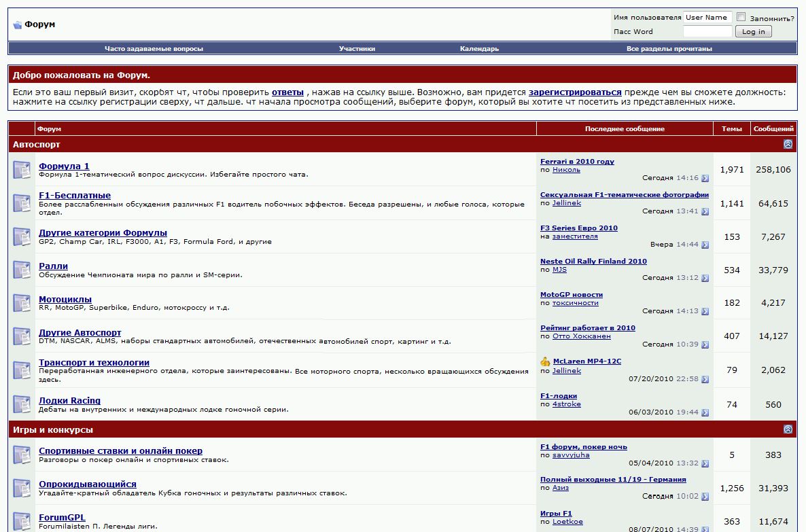Click the forum icon beside Транспорт и технологии
Viewport: 806px width, 532px height.
tap(22, 370)
